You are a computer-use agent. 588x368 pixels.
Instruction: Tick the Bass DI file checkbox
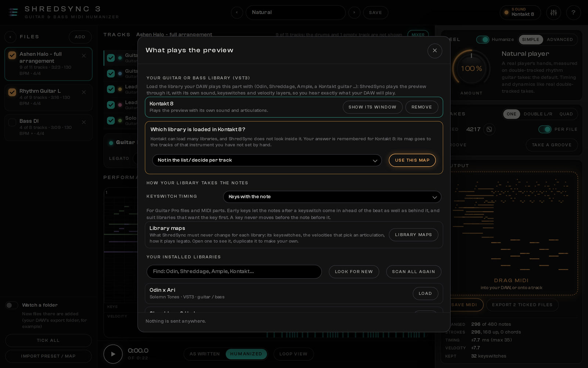12,122
